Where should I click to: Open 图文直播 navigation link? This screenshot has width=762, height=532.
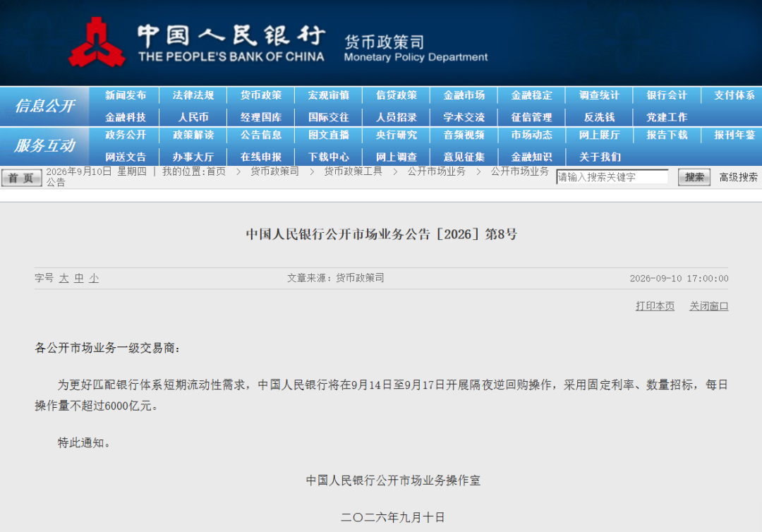(329, 135)
